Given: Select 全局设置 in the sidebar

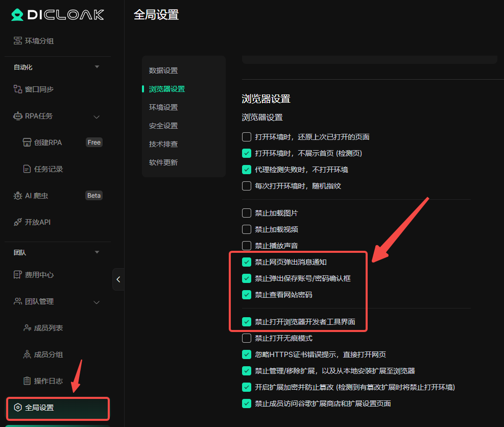Looking at the screenshot, I should (x=57, y=408).
